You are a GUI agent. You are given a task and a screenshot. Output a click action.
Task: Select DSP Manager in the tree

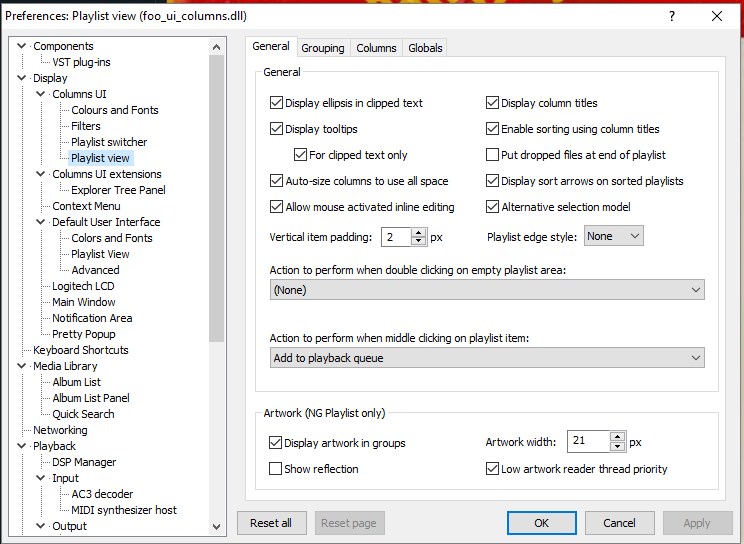tap(84, 462)
